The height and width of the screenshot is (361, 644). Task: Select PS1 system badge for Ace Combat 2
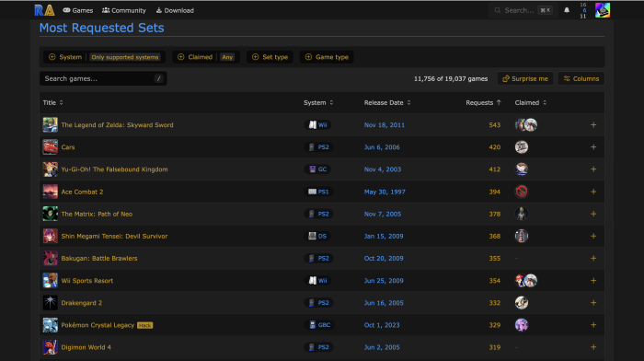[x=318, y=192]
